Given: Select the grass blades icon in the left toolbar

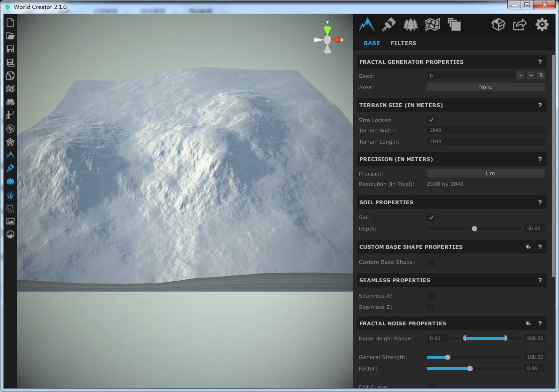Looking at the screenshot, I should [10, 194].
